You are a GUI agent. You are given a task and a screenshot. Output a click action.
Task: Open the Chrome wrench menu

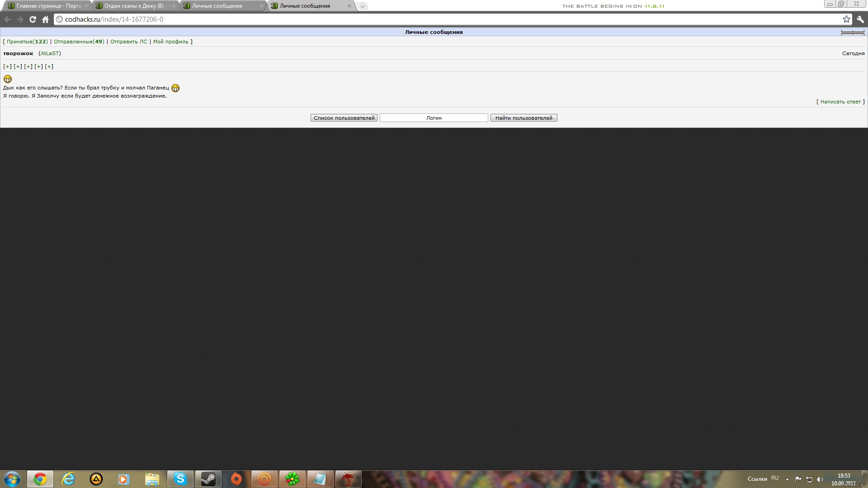pos(860,19)
